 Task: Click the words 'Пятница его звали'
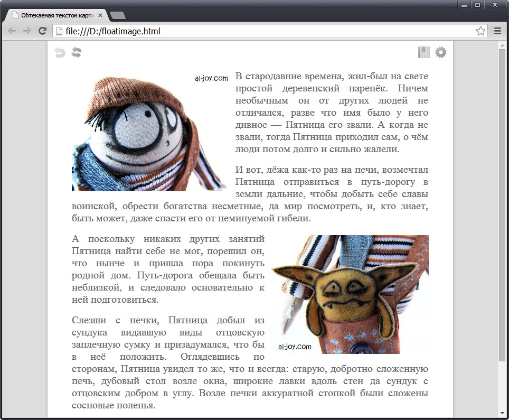(x=329, y=125)
